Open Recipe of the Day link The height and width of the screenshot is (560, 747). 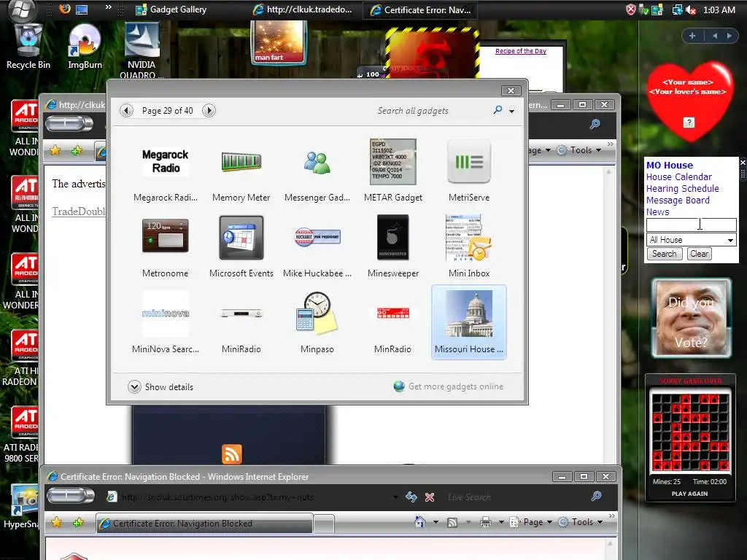(521, 51)
